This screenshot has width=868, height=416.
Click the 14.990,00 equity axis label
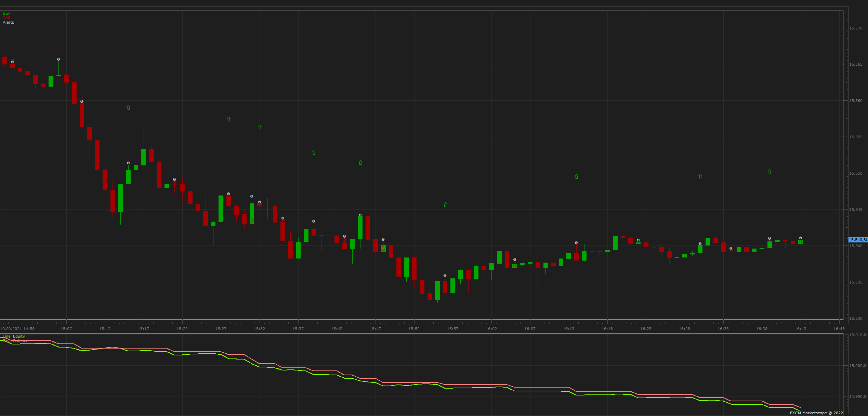[x=858, y=396]
